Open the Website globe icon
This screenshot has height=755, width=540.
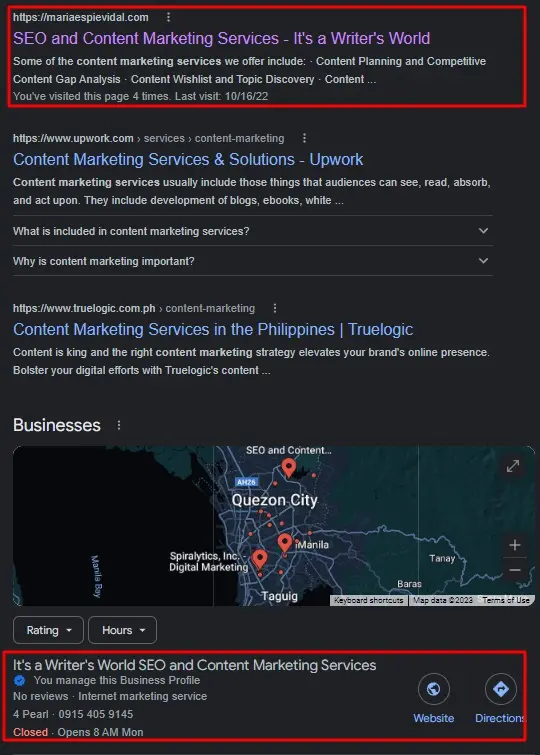click(434, 689)
